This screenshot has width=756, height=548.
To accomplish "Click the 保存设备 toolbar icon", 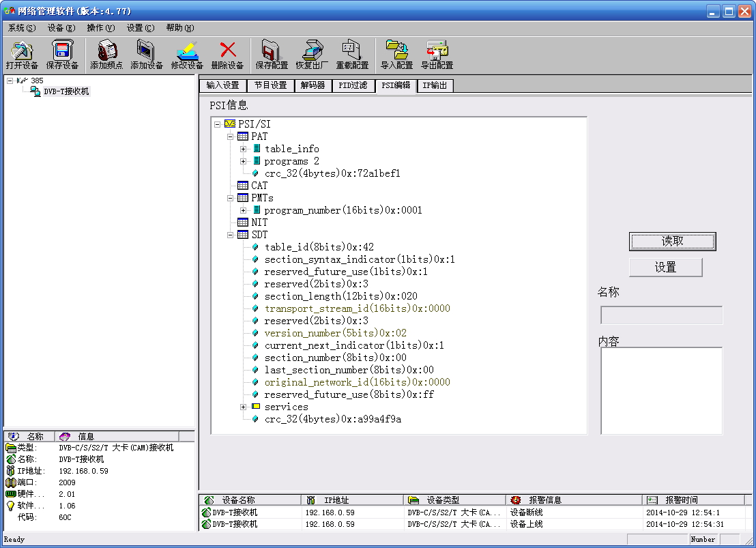I will tap(62, 51).
